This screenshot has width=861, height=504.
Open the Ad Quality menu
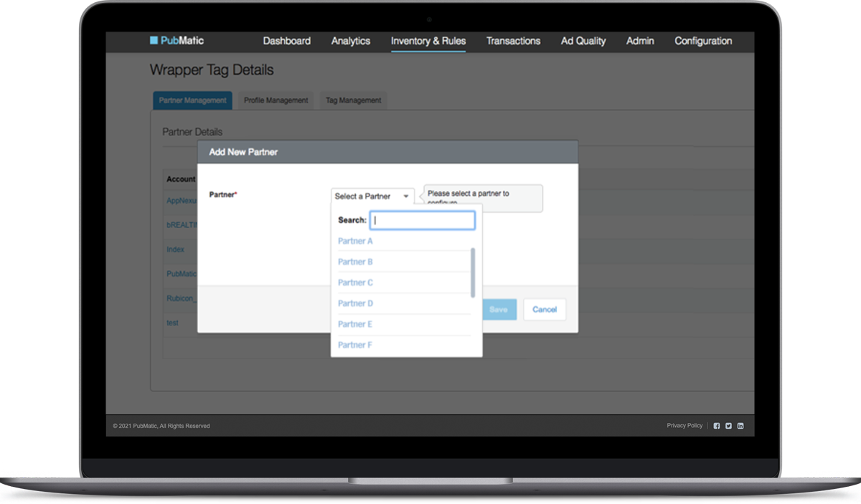(x=583, y=41)
